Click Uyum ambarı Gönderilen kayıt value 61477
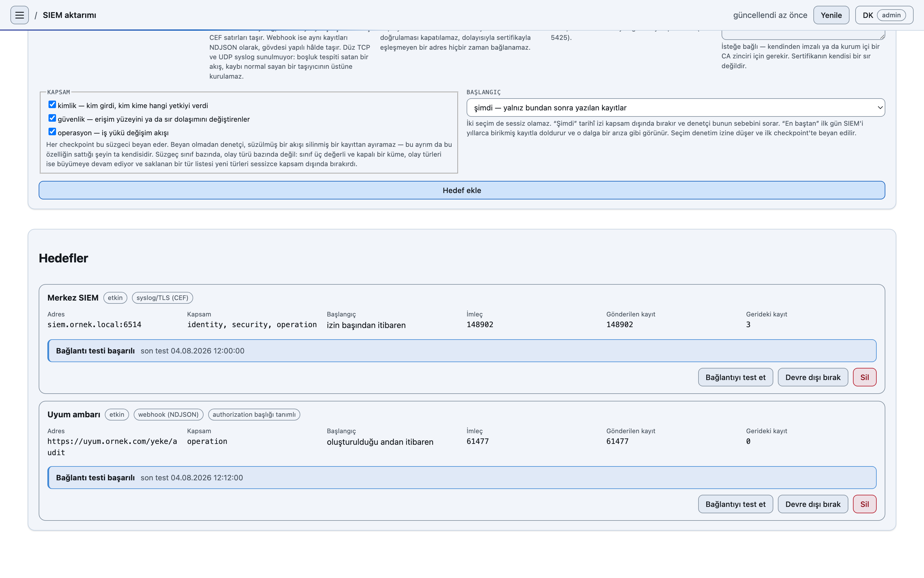This screenshot has height=578, width=924. 617,441
